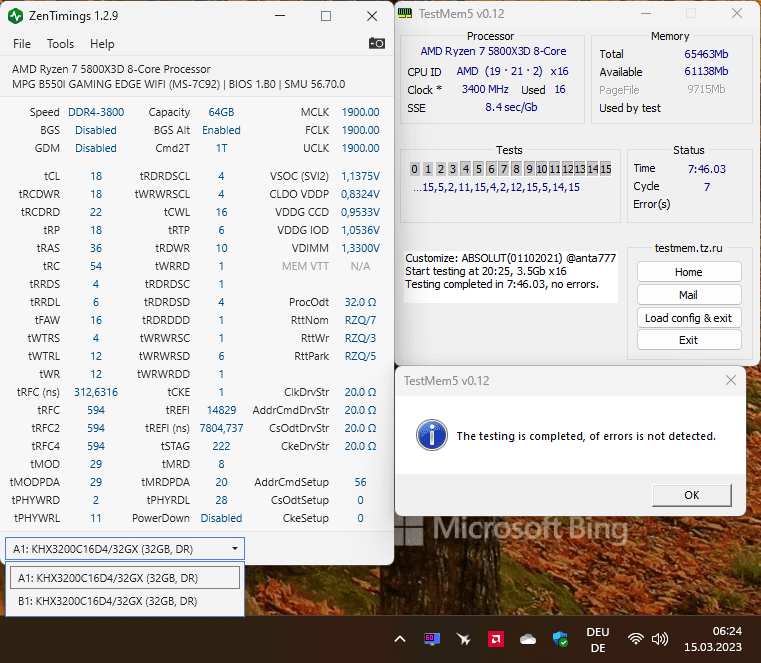Open Windows Security shield tray icon
This screenshot has height=663, width=761.
coord(560,638)
